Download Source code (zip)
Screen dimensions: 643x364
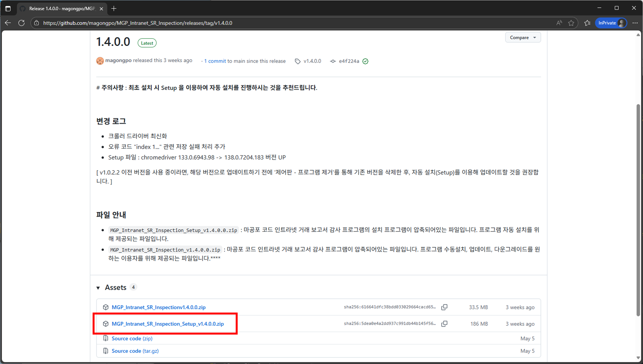[x=132, y=338]
